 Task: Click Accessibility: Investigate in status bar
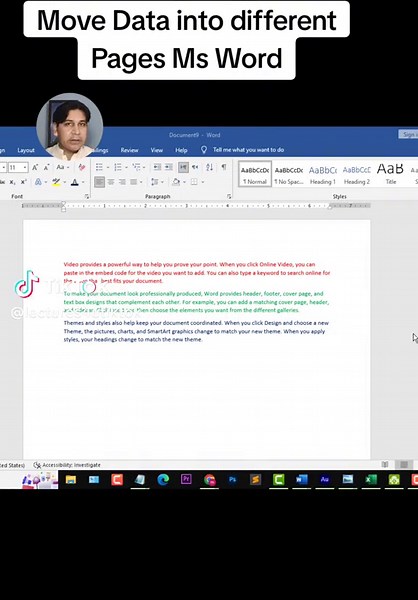click(x=67, y=465)
